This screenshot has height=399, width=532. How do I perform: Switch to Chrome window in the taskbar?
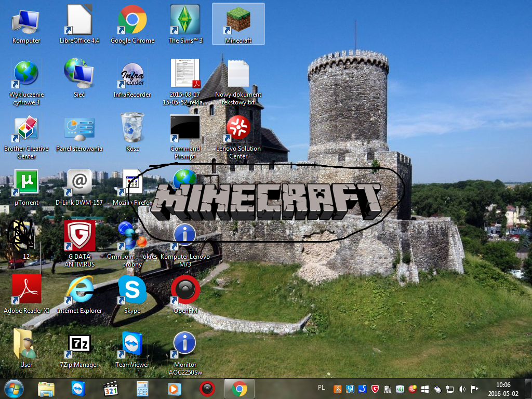239,388
